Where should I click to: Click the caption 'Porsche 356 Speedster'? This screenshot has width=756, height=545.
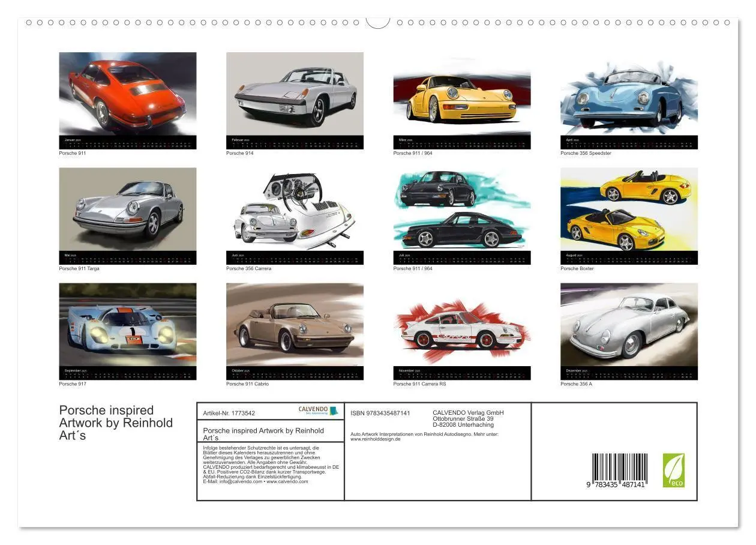tap(586, 153)
